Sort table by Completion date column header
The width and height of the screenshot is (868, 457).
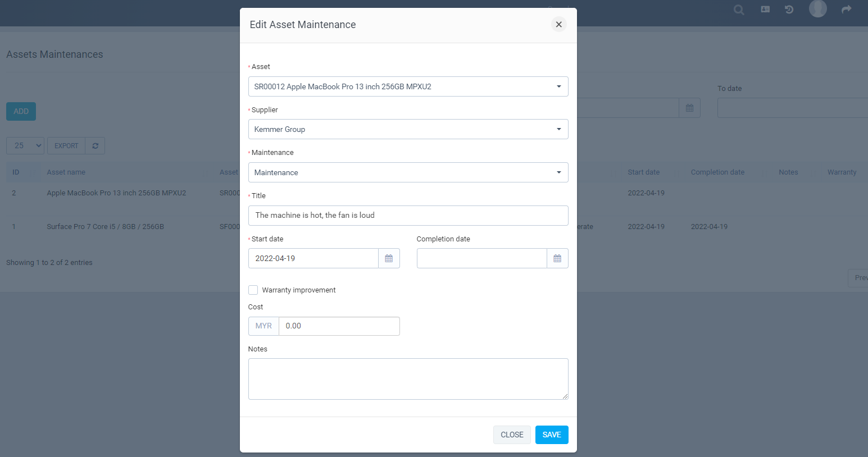(x=717, y=172)
